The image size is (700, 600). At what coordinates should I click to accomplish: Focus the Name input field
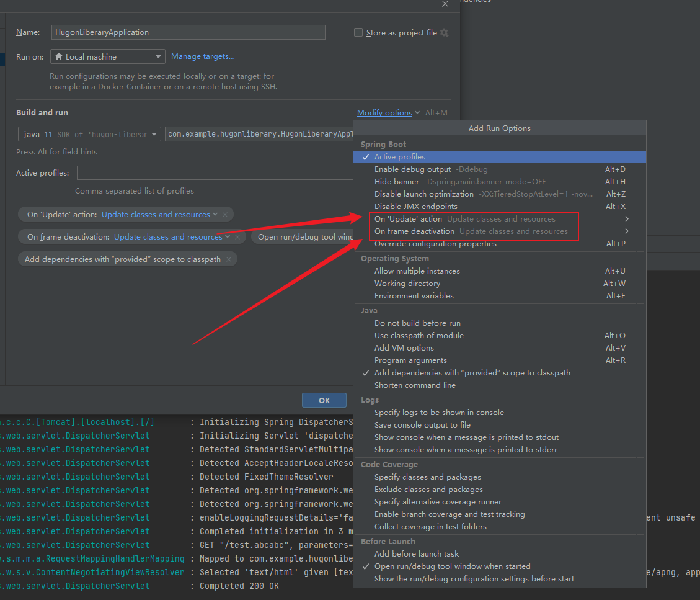pos(188,32)
